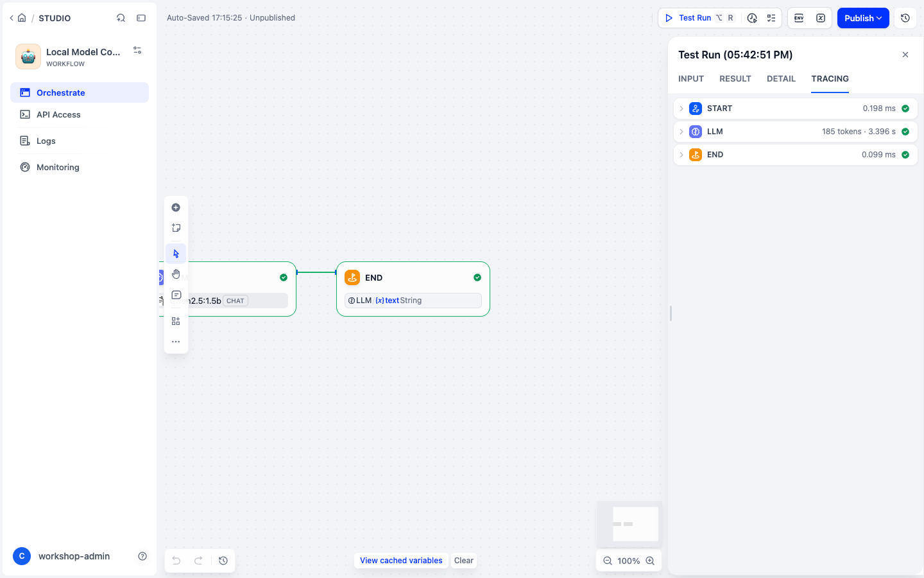Screen dimensions: 924x578
Task: Select the Orchestrate sidebar item
Action: pos(80,92)
